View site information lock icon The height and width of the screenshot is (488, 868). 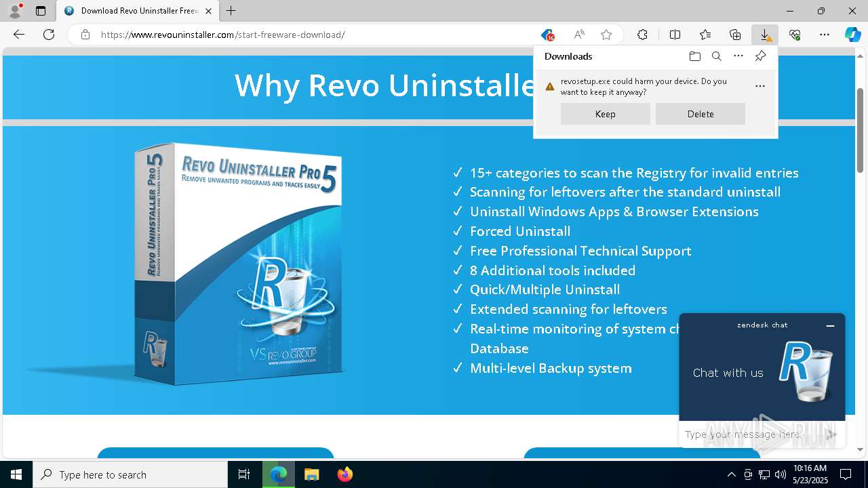(x=85, y=35)
